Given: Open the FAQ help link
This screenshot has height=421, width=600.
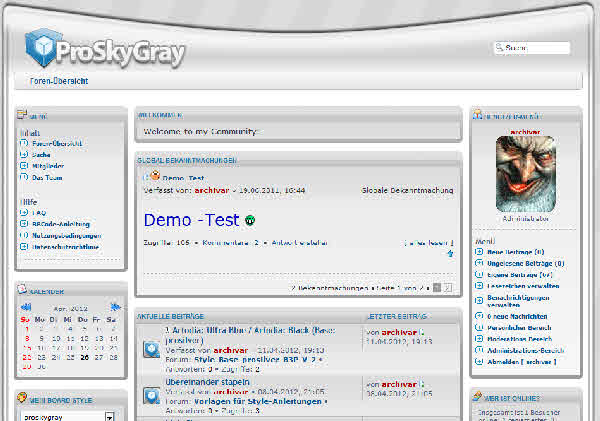Looking at the screenshot, I should click(38, 213).
